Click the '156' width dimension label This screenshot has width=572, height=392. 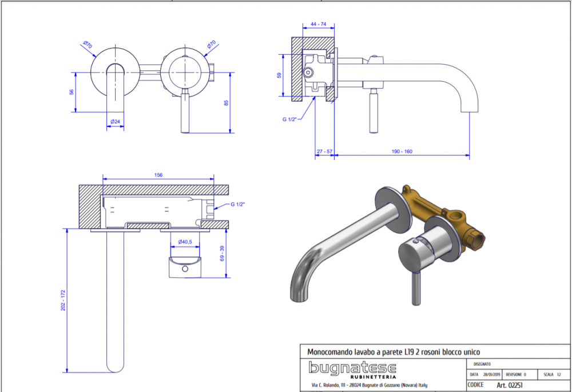click(159, 175)
